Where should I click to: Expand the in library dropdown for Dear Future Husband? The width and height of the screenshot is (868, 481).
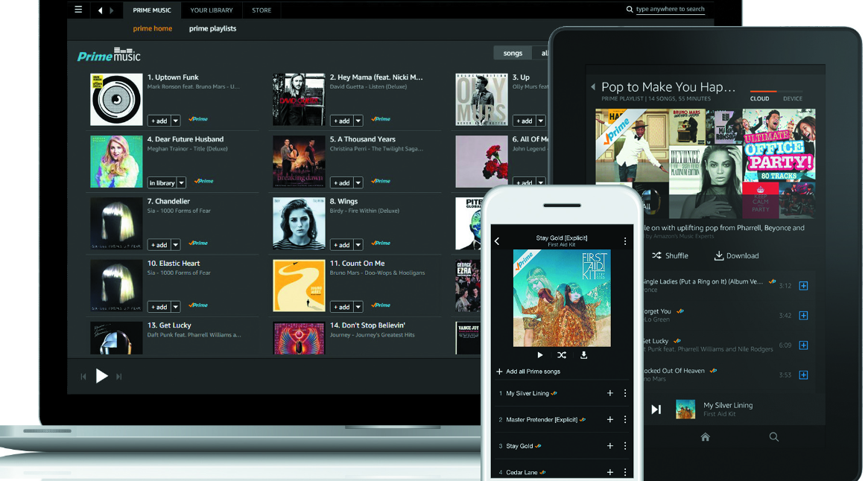pos(182,182)
